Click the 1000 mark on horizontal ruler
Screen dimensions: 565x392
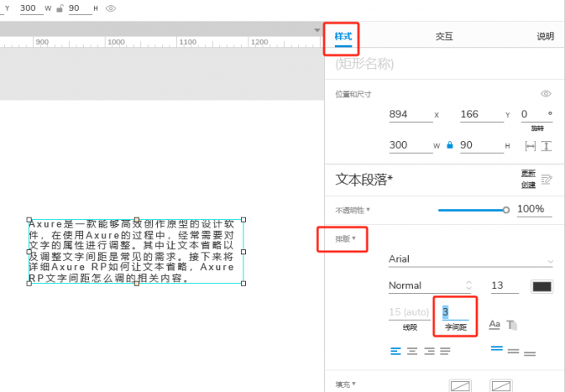116,42
